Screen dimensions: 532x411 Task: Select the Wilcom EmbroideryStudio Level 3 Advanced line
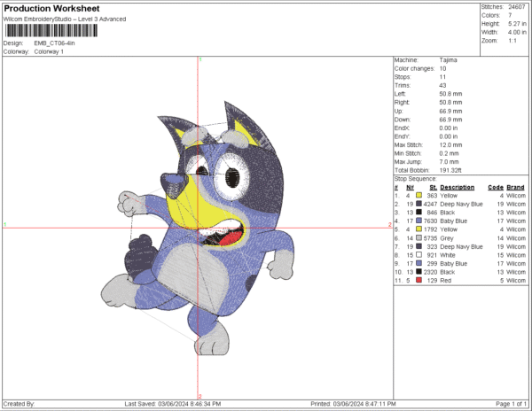point(65,19)
